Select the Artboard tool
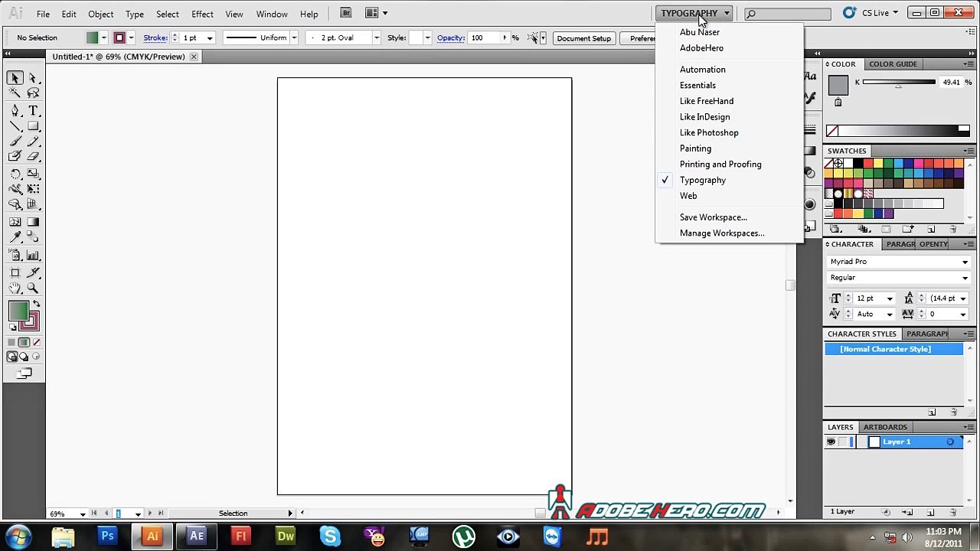Viewport: 980px width, 551px height. (x=15, y=272)
